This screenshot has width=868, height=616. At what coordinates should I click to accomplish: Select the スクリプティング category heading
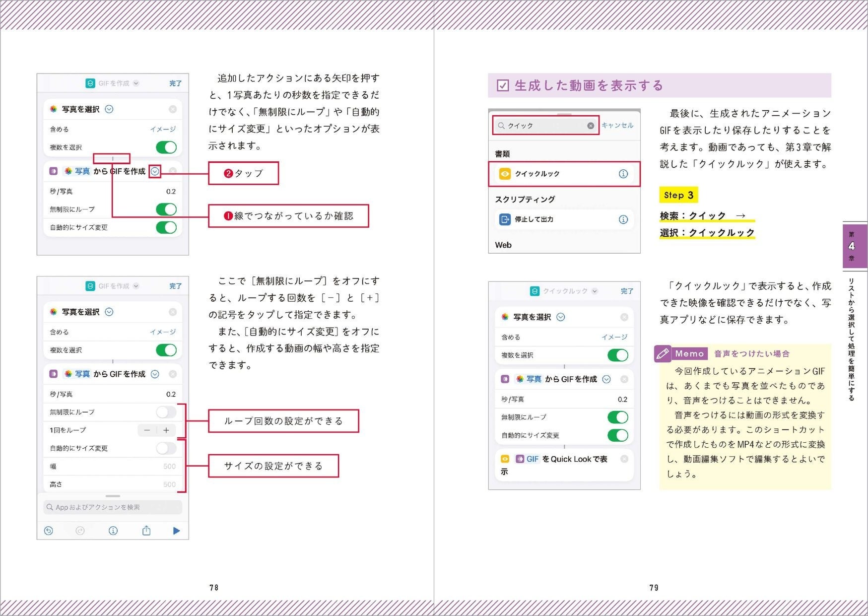point(525,199)
